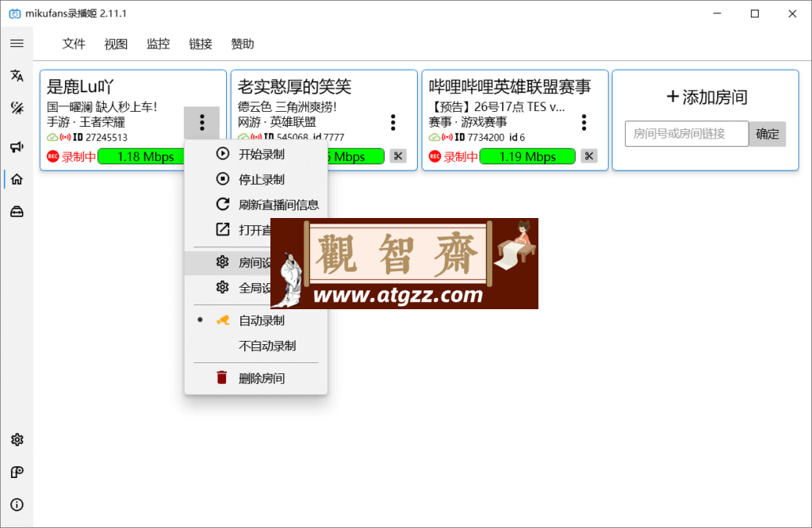
Task: Click the room title 是鹿Lu吖
Action: pos(80,86)
